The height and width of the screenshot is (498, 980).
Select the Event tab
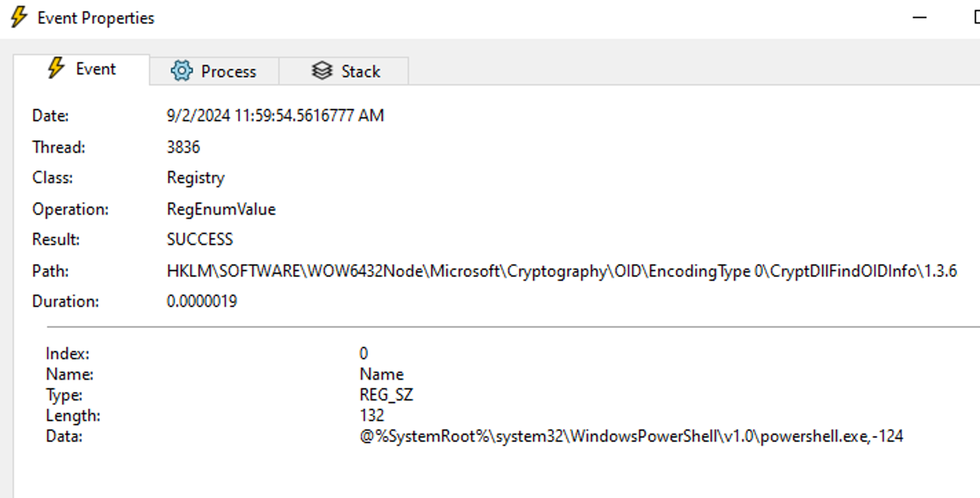82,69
